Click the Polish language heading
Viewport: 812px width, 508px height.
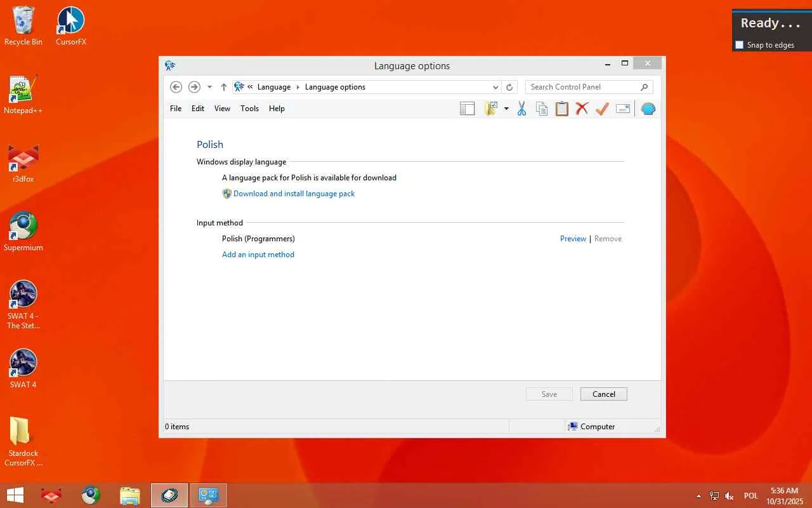(x=210, y=145)
